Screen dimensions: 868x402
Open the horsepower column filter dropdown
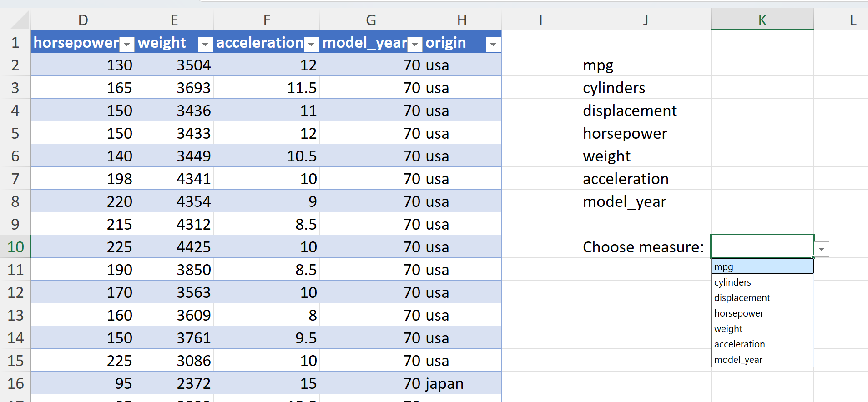128,44
